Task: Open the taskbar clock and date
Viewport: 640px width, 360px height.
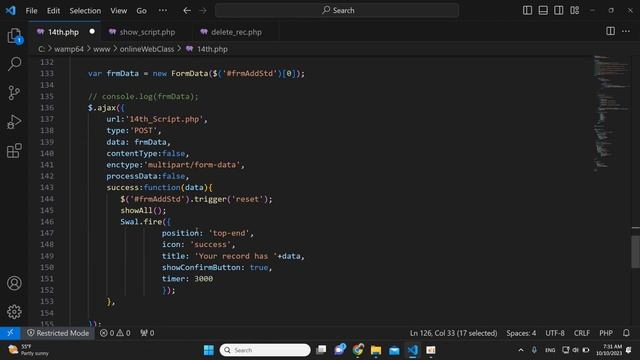Action: pyautogui.click(x=609, y=350)
